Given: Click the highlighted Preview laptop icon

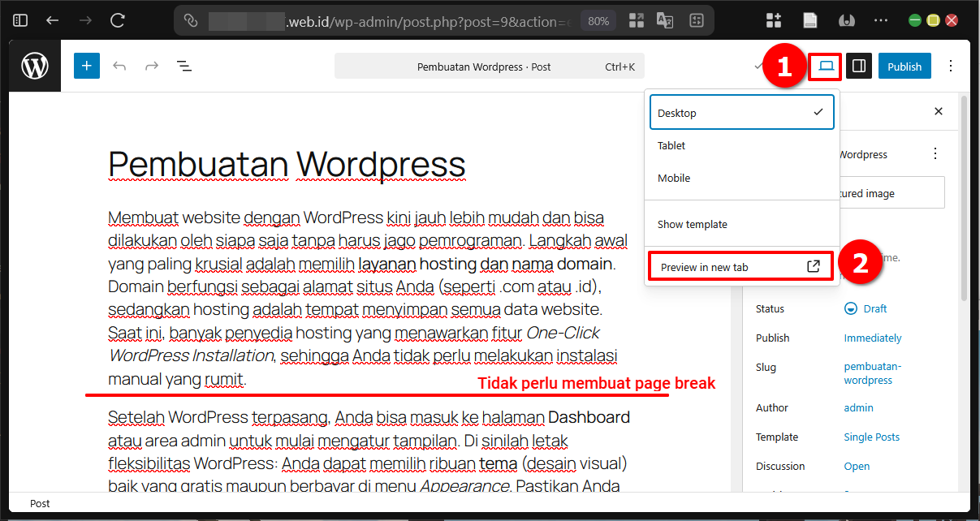Looking at the screenshot, I should tap(824, 66).
